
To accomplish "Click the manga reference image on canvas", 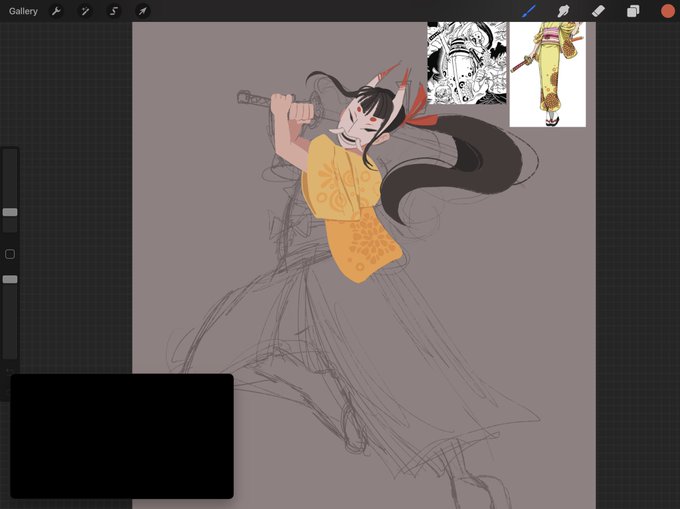I will pos(467,63).
